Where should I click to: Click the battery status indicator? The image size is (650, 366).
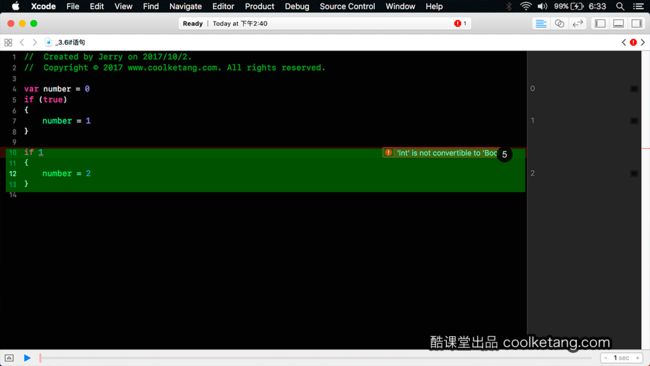point(568,6)
